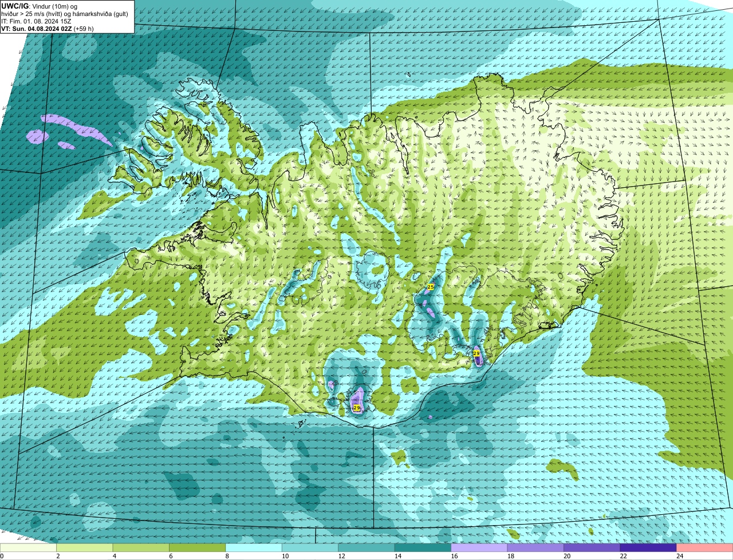Image resolution: width=733 pixels, height=560 pixels.
Task: Click the "14" tick label on the scale
Action: 397,556
